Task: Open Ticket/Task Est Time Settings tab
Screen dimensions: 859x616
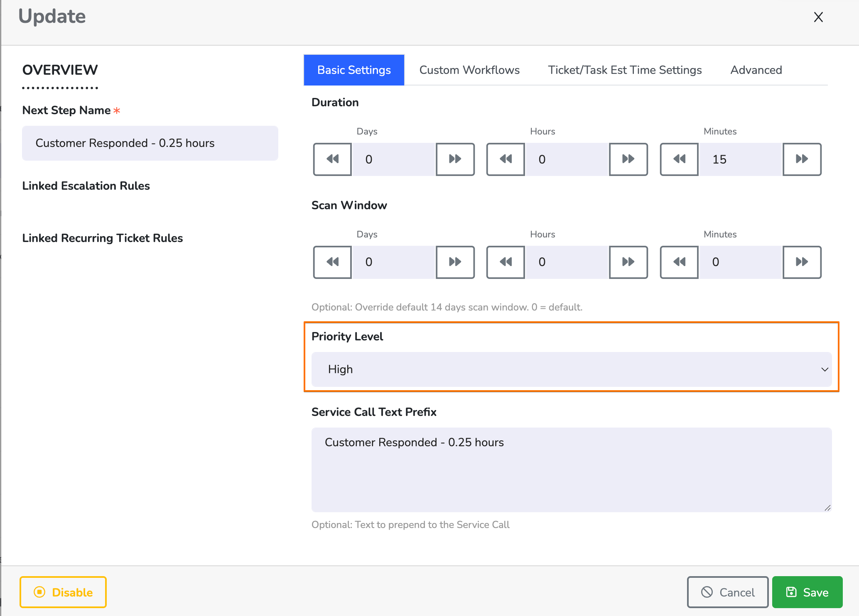Action: point(625,70)
